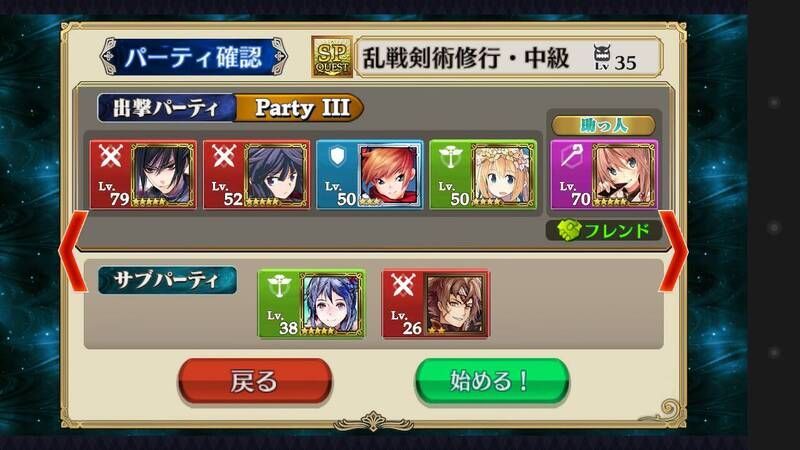Click the red 戻る back button
Image resolution: width=800 pixels, height=450 pixels.
(255, 381)
